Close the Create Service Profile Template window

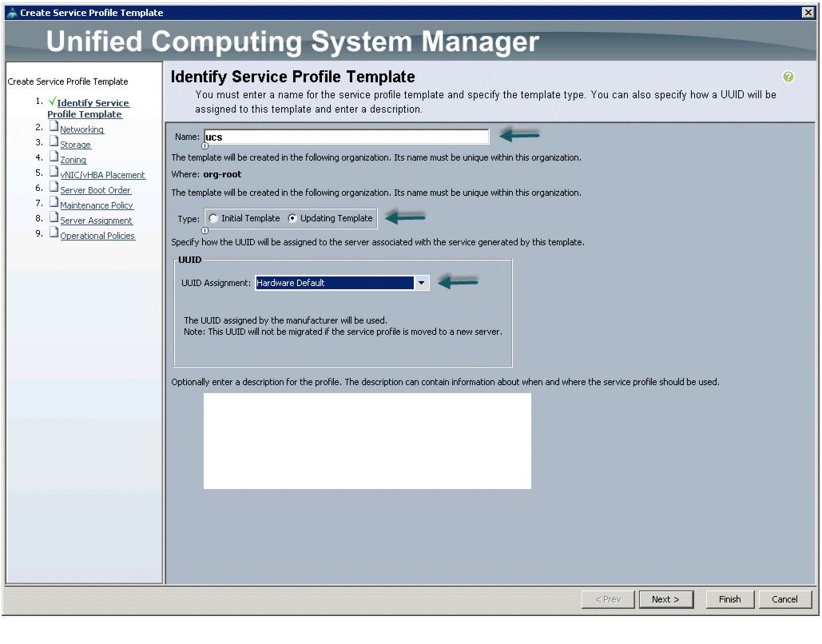coord(808,13)
